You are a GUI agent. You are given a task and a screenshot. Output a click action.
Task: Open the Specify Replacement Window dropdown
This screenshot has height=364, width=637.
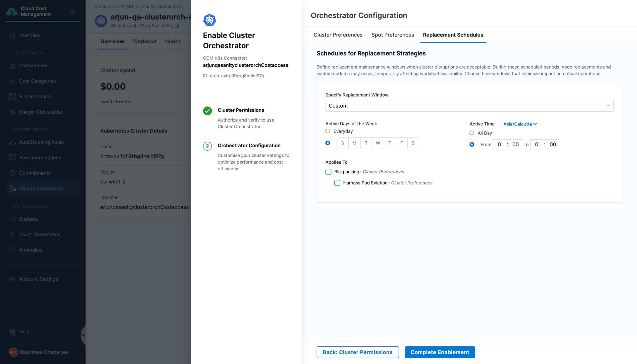(469, 106)
